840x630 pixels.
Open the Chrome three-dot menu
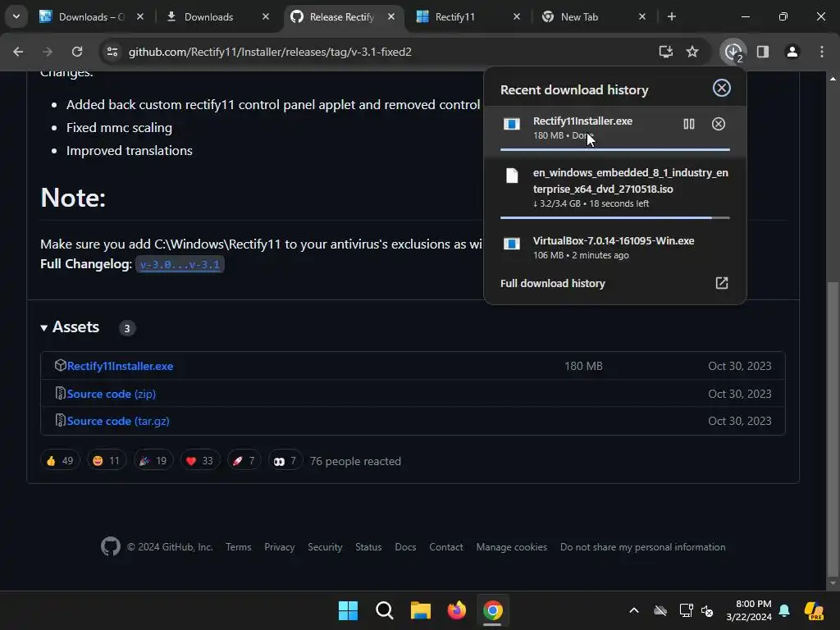click(x=822, y=52)
